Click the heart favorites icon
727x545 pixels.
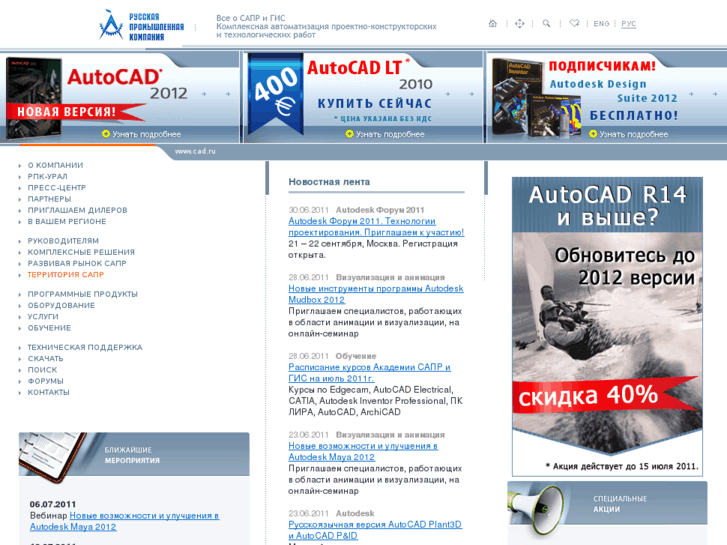tap(574, 23)
